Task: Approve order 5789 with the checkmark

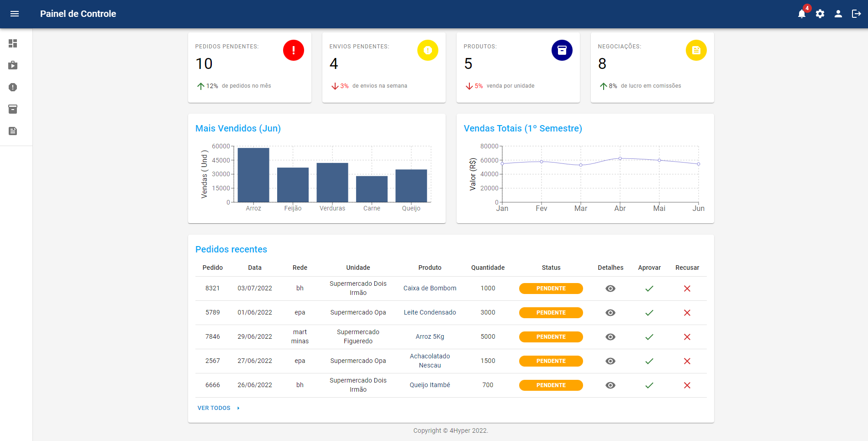Action: (649, 313)
